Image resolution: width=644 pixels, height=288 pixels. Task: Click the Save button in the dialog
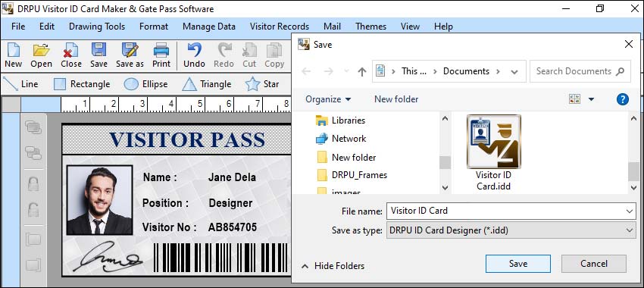[518, 264]
